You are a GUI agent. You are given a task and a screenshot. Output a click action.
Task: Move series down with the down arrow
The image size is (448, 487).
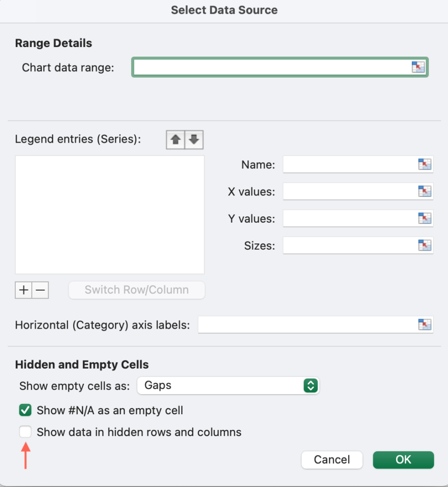(194, 140)
